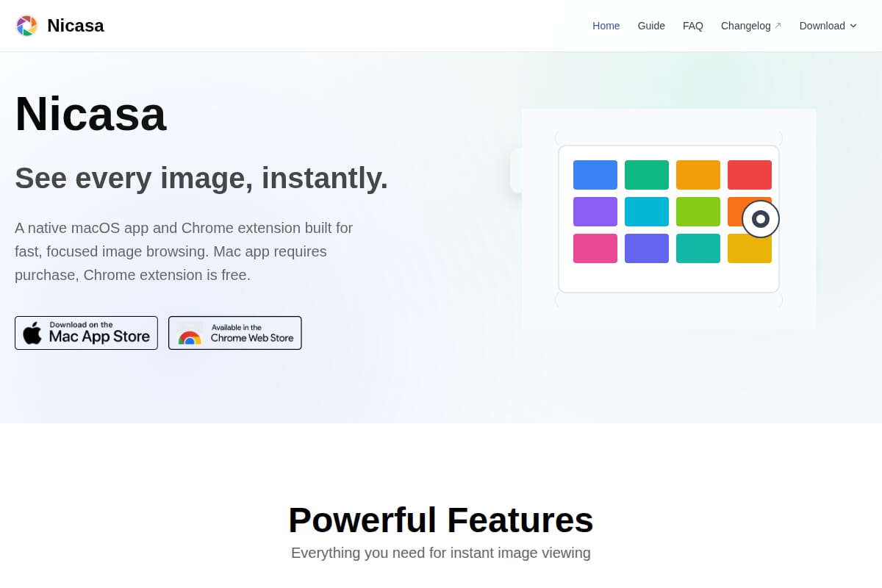Click the pink tile in the bottom row
The height and width of the screenshot is (588, 882).
(595, 248)
